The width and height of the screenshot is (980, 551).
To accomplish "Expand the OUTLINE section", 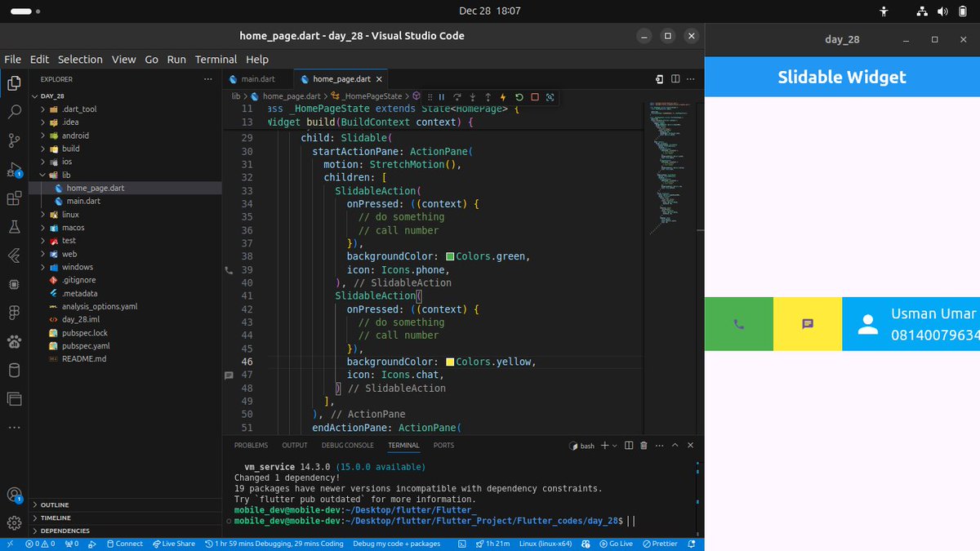I will tap(126, 505).
